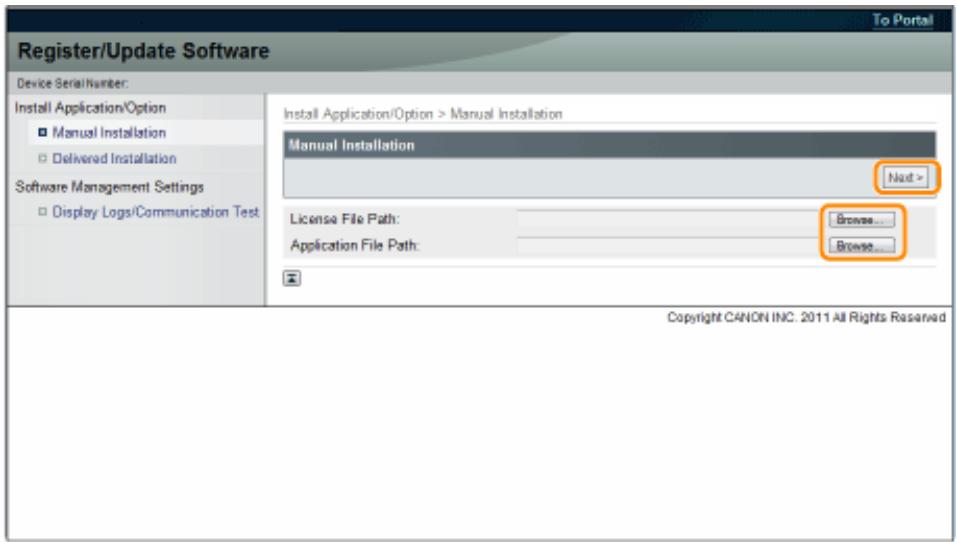Open Display Logs/Communication Test
The height and width of the screenshot is (542, 957).
(x=156, y=212)
